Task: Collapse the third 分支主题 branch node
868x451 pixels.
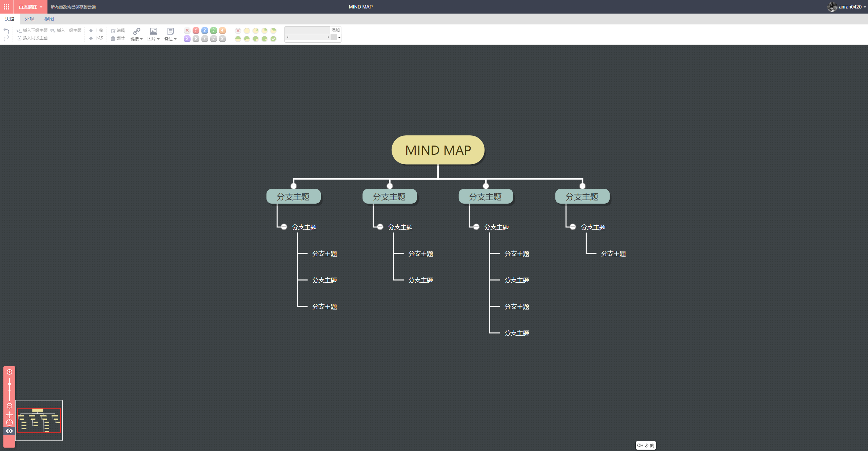Action: tap(486, 186)
